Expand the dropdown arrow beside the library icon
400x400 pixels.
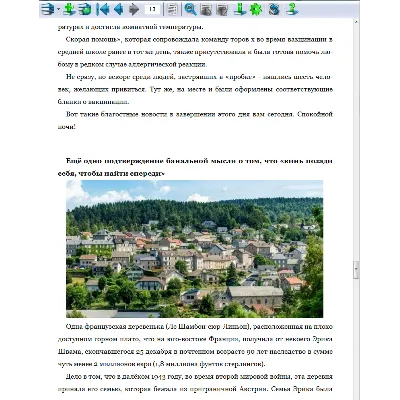pos(58,9)
